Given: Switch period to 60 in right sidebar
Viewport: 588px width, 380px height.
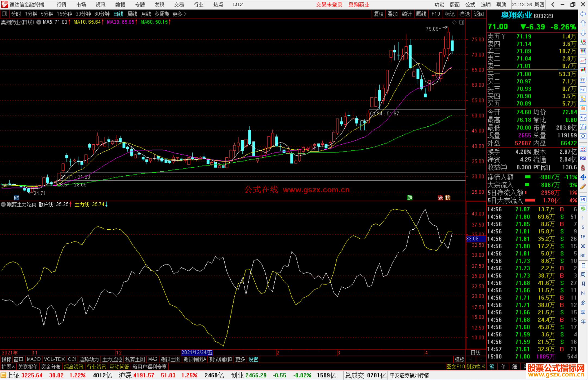Looking at the screenshot, I should pos(583,256).
